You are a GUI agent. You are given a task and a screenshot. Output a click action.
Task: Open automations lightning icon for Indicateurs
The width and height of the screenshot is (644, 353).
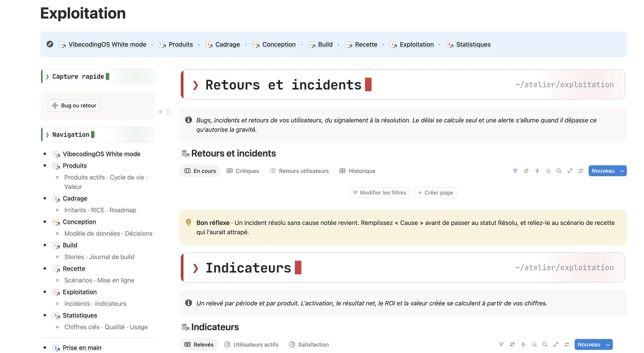coord(523,345)
